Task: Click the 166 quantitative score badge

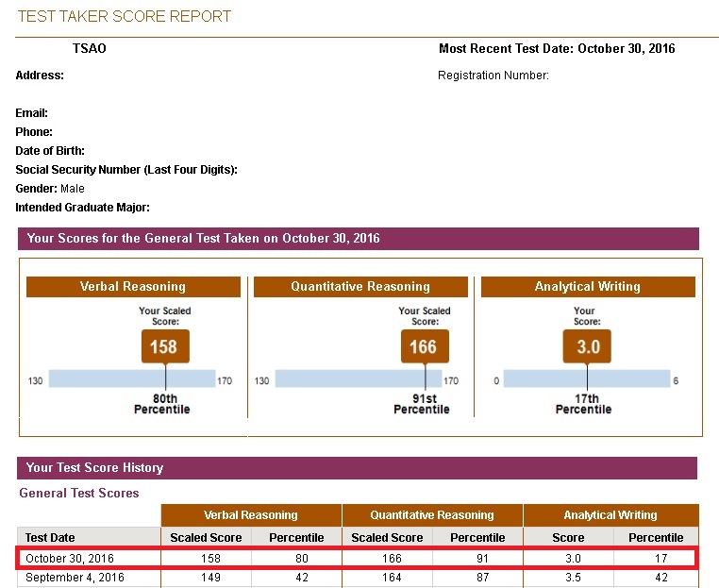Action: point(425,346)
